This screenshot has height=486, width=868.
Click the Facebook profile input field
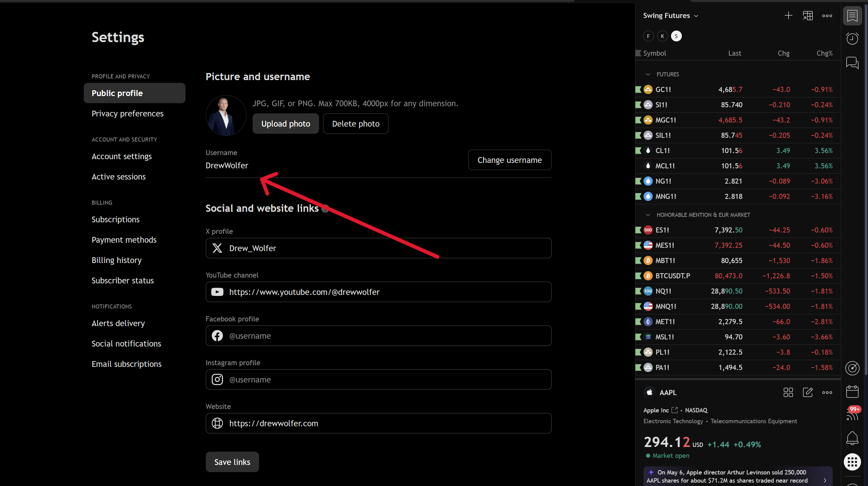(x=378, y=336)
